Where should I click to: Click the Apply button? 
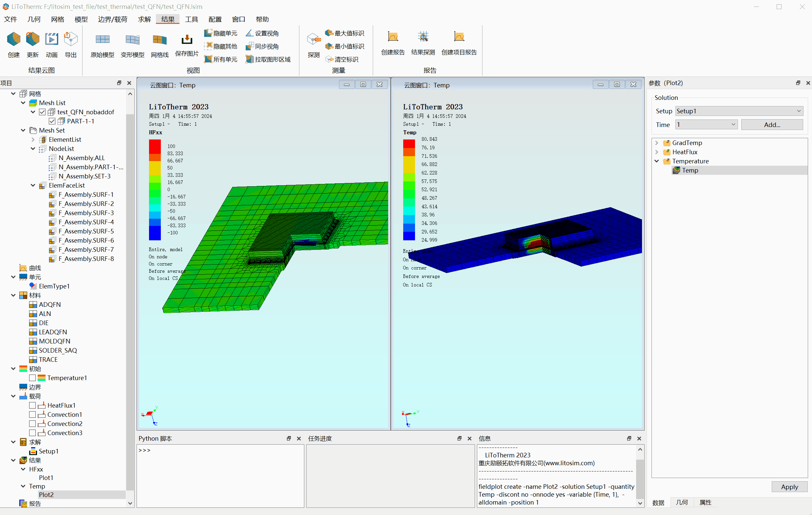pos(789,487)
